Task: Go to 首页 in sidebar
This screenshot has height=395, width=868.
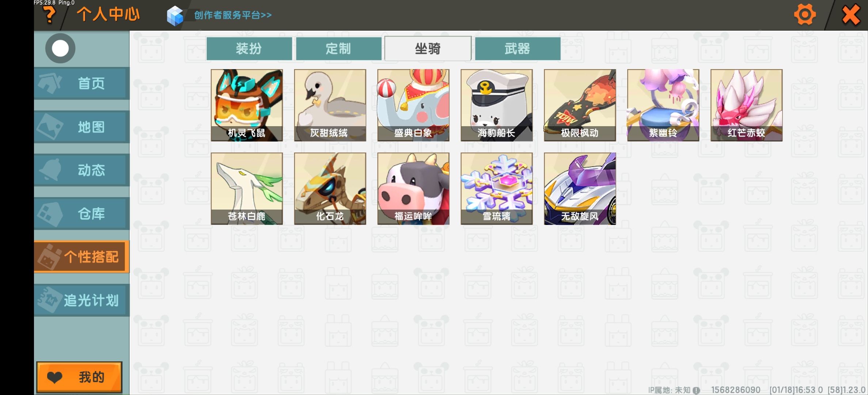Action: pyautogui.click(x=82, y=83)
